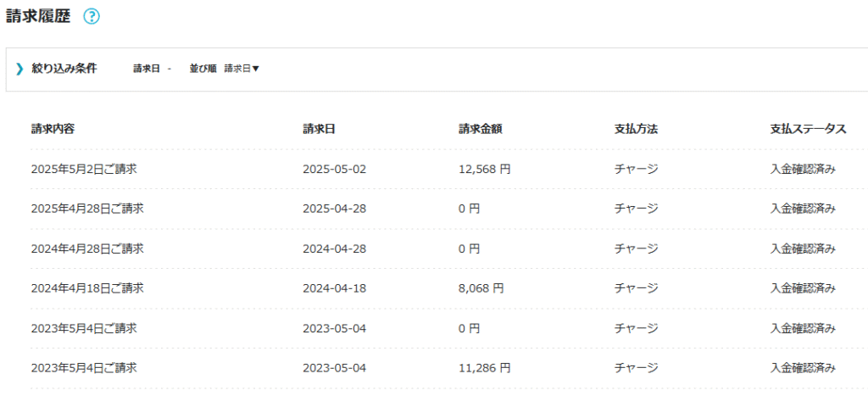This screenshot has height=396, width=868.
Task: Expand the 絞り込み条件 chevron arrow
Action: pyautogui.click(x=19, y=69)
